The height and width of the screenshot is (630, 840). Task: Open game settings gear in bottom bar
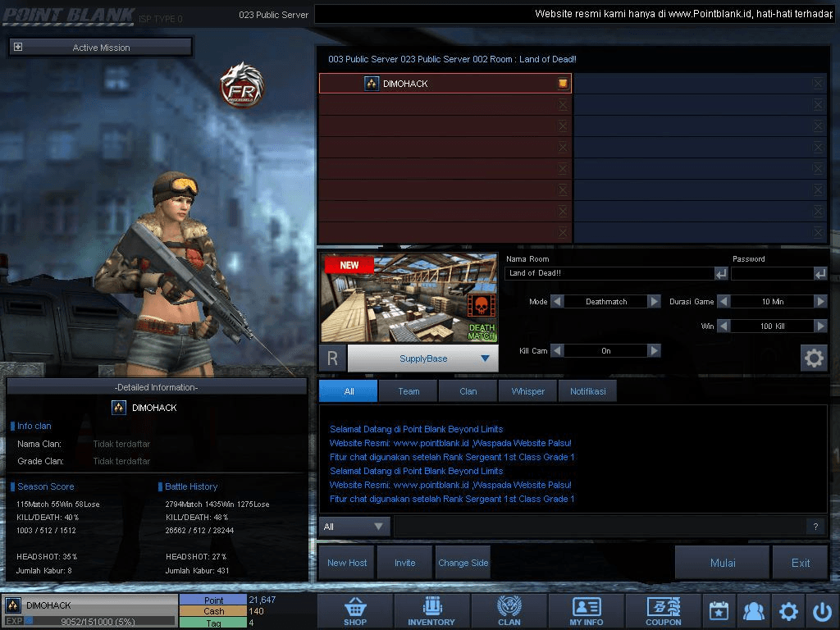point(788,610)
